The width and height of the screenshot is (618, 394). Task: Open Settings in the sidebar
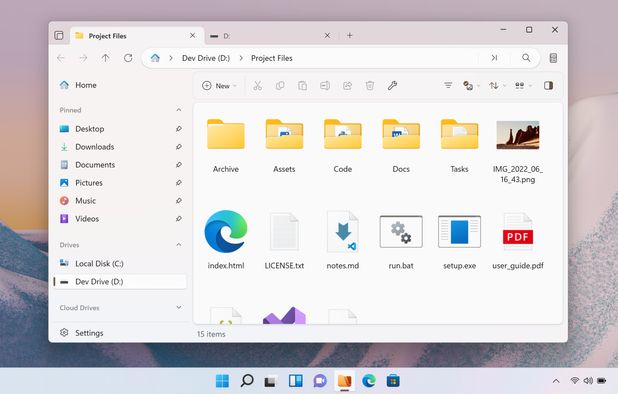click(89, 333)
